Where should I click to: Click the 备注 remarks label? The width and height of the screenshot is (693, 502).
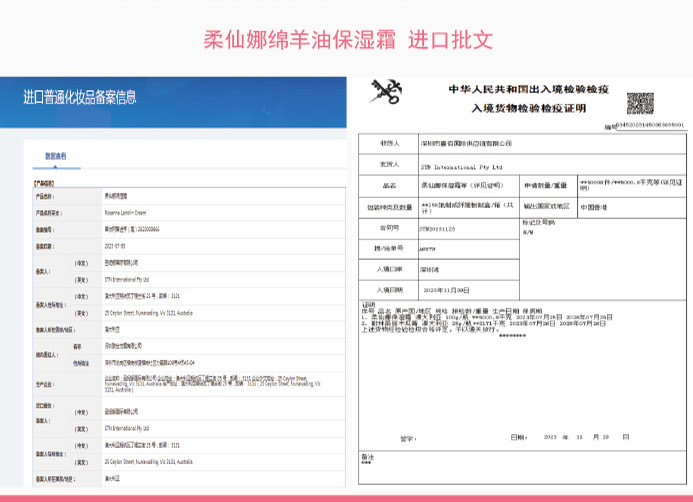coord(367,457)
